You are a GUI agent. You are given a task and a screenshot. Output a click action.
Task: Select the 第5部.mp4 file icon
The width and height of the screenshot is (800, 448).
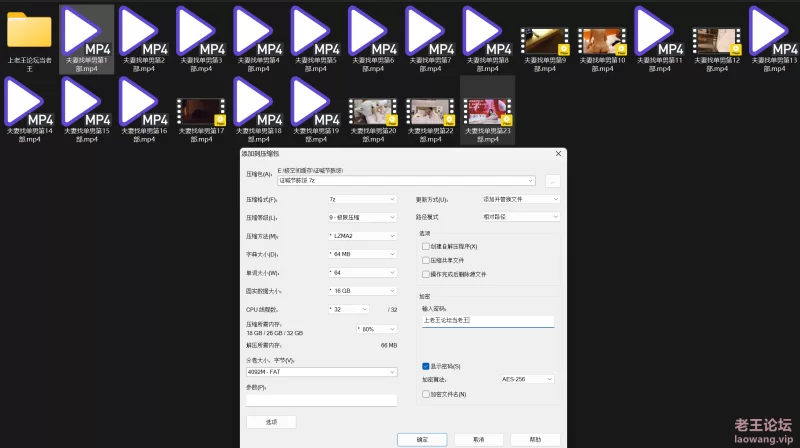(314, 32)
